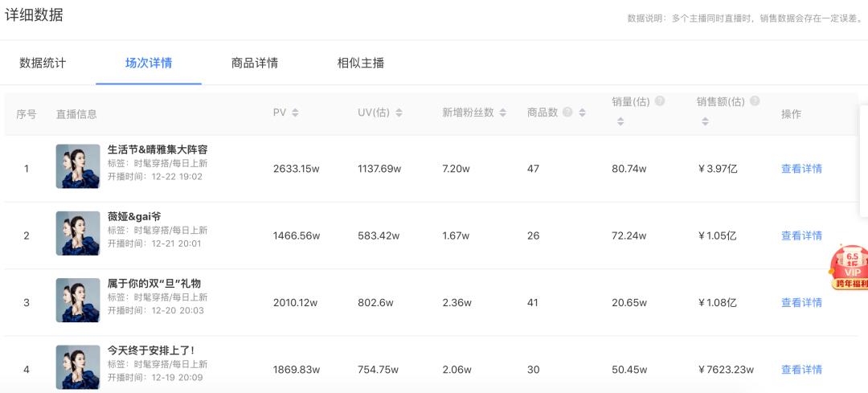
Task: Click thumbnail of 薇娅&gai爷 livestream
Action: coord(78,234)
